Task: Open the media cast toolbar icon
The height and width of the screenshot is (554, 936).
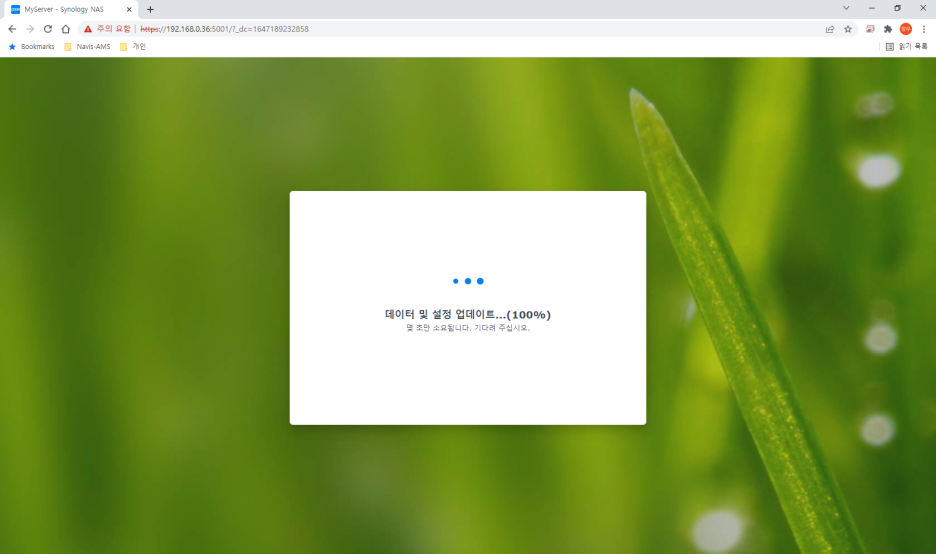Action: click(870, 29)
